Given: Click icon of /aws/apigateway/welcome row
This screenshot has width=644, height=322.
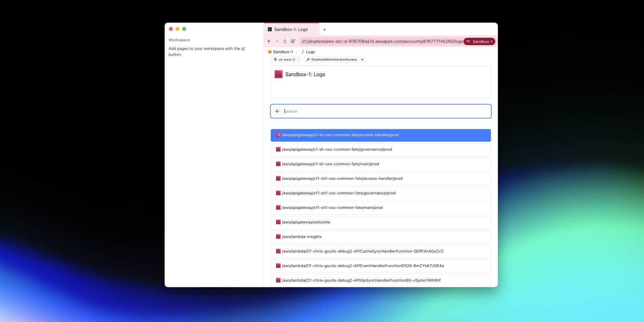Looking at the screenshot, I should point(278,222).
